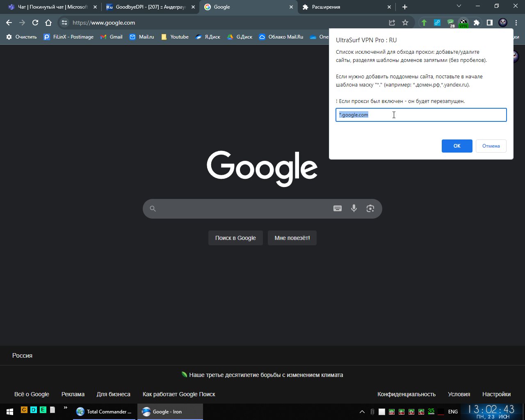Open the Extensions puzzle-piece menu

tap(477, 23)
